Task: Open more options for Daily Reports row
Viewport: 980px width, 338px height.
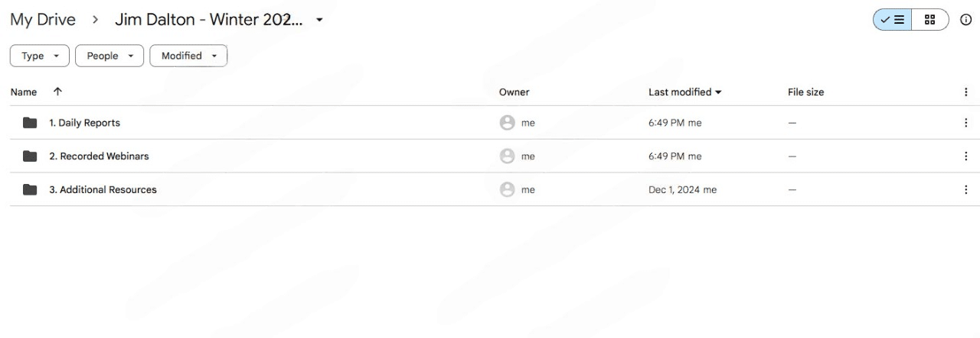Action: click(965, 123)
